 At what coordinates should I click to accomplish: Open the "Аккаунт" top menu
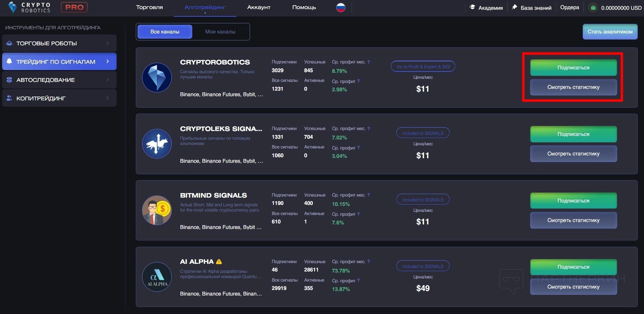(259, 7)
